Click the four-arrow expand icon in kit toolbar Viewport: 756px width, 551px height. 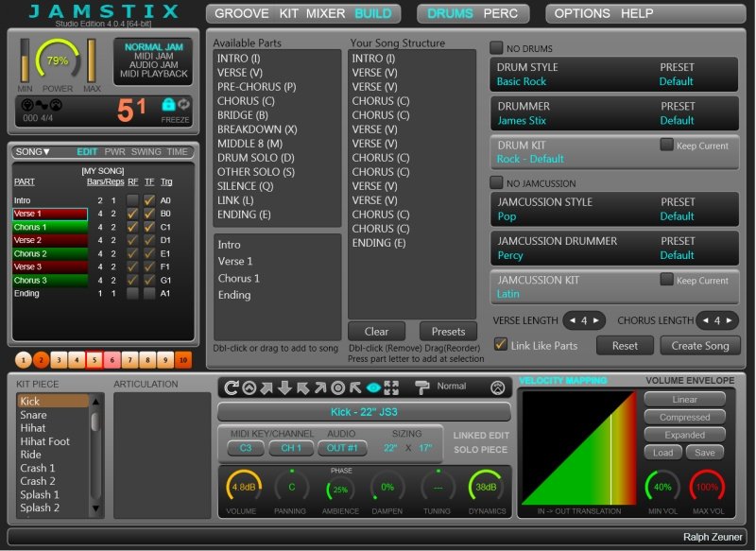[391, 387]
